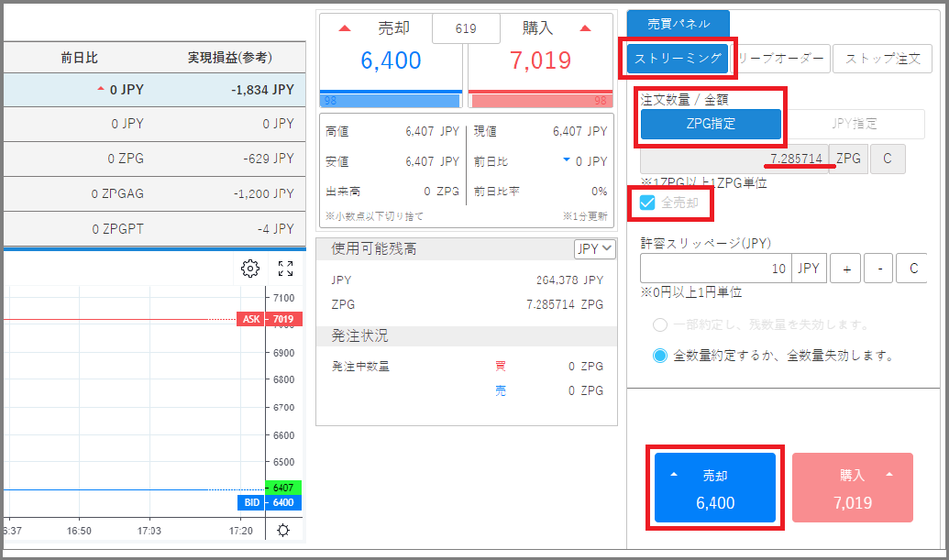Expand the chart to fullscreen
Viewport: 949px width, 560px height.
point(284,269)
